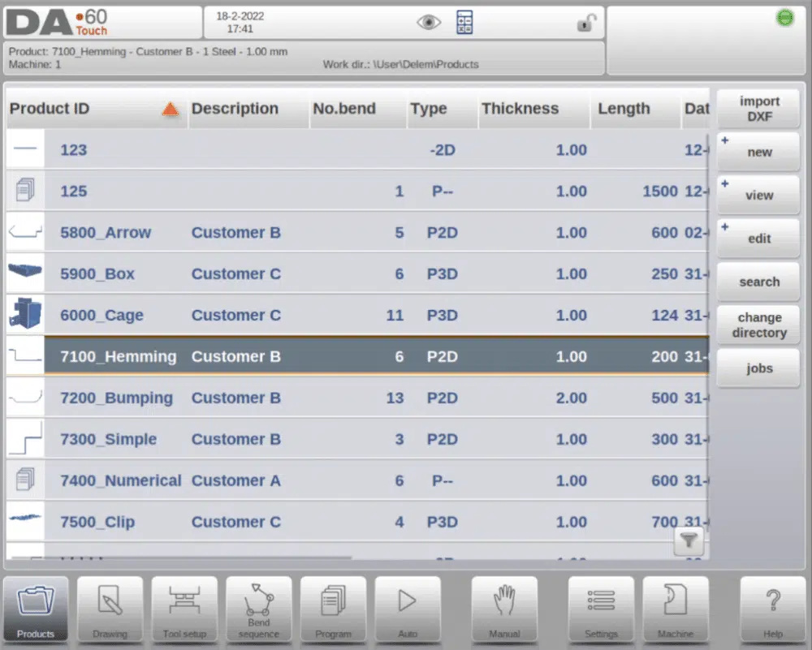Image resolution: width=812 pixels, height=650 pixels.
Task: Click the green status indicator icon
Action: coord(785,18)
